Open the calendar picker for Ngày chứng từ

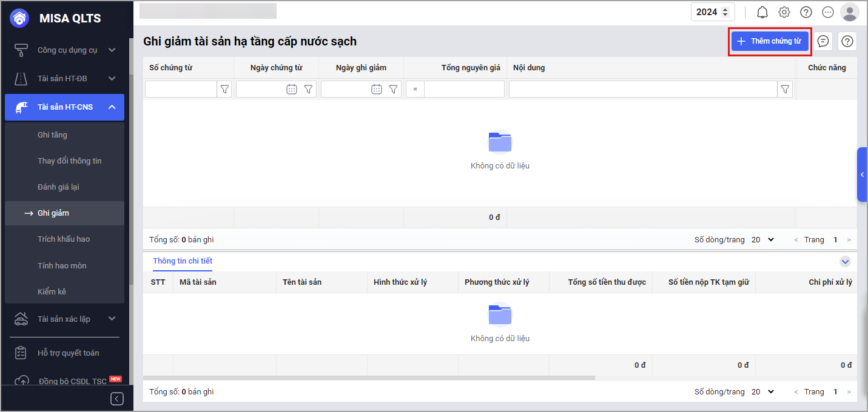292,90
